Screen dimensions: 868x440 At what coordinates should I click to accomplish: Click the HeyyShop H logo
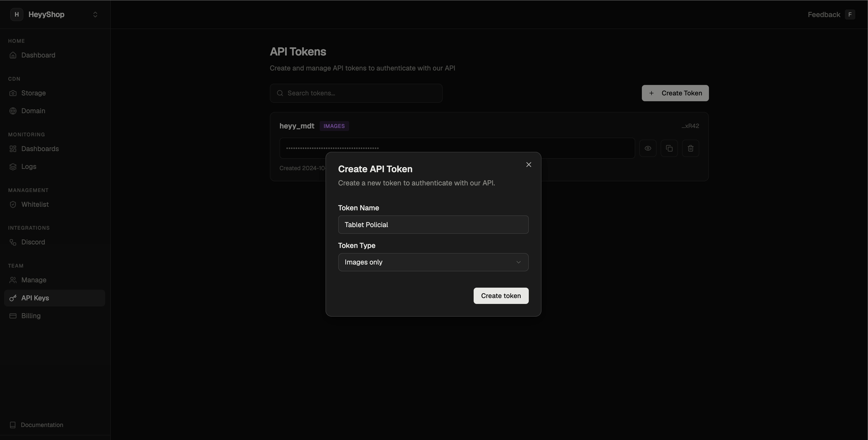pos(16,14)
